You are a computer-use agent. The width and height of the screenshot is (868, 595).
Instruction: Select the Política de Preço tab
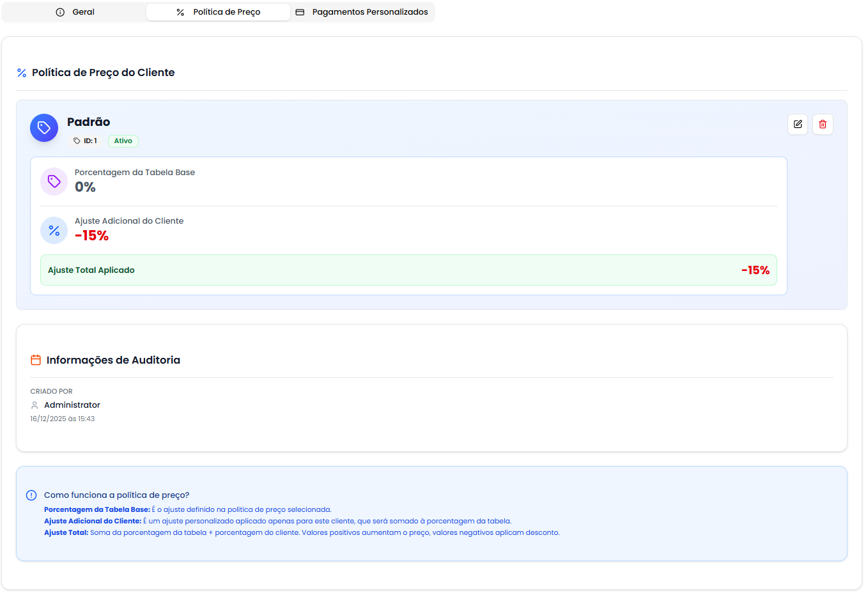(x=218, y=12)
